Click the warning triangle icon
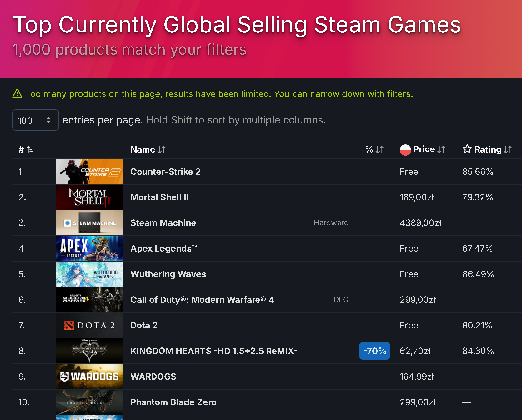 tap(17, 94)
